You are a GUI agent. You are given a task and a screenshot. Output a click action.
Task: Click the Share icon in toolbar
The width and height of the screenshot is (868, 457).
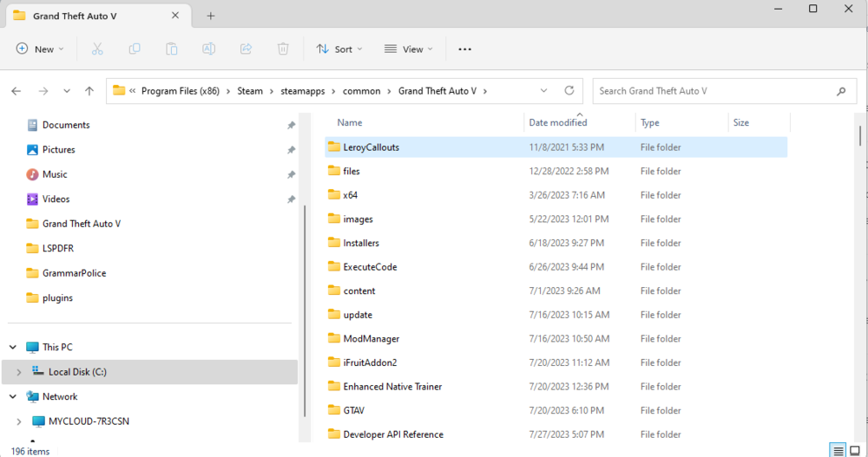246,49
